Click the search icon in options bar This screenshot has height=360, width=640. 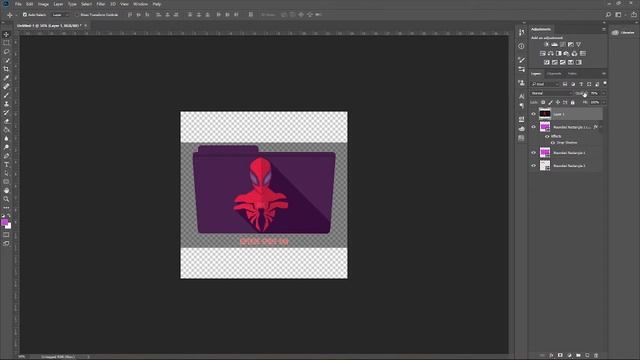[608, 15]
